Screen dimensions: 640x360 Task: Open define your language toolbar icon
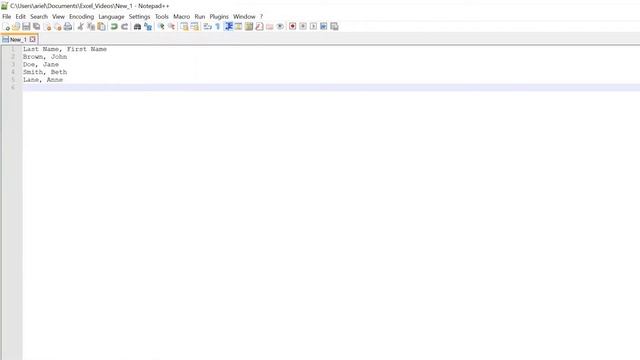tap(238, 27)
